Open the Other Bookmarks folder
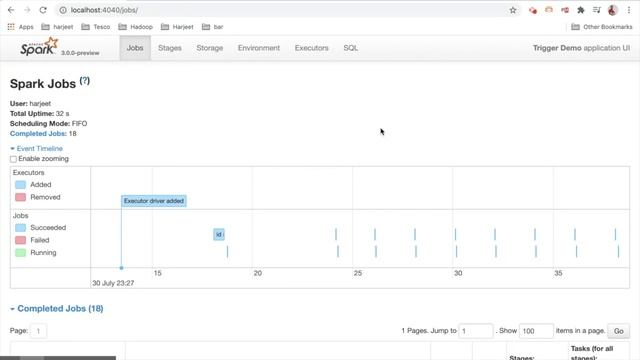The image size is (640, 360). coord(602,27)
